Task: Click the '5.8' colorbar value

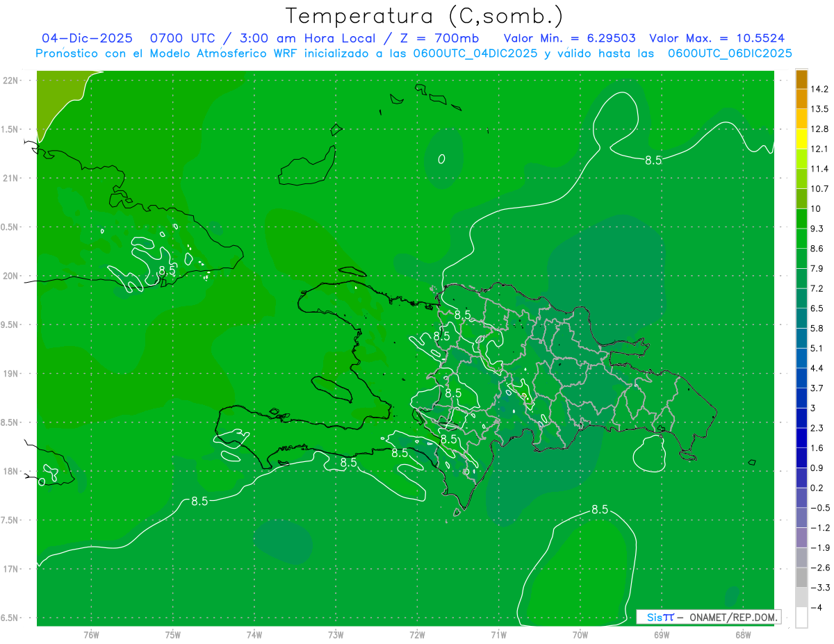Action: coord(817,329)
